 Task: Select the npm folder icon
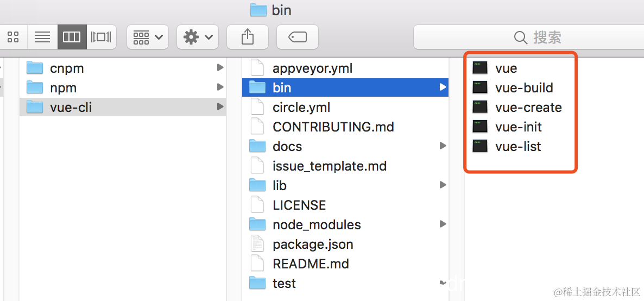(x=35, y=87)
